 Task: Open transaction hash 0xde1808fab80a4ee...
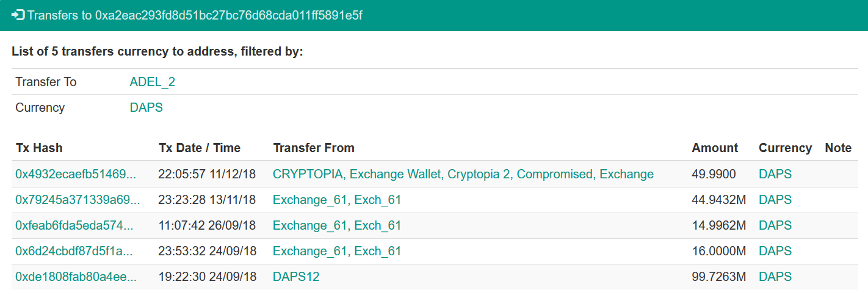76,277
